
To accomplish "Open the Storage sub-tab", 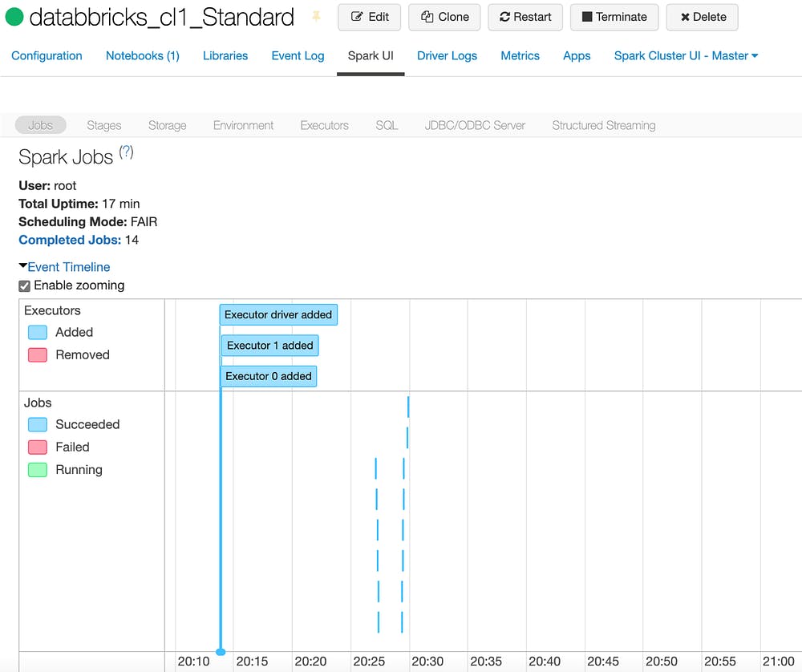I will tap(168, 125).
